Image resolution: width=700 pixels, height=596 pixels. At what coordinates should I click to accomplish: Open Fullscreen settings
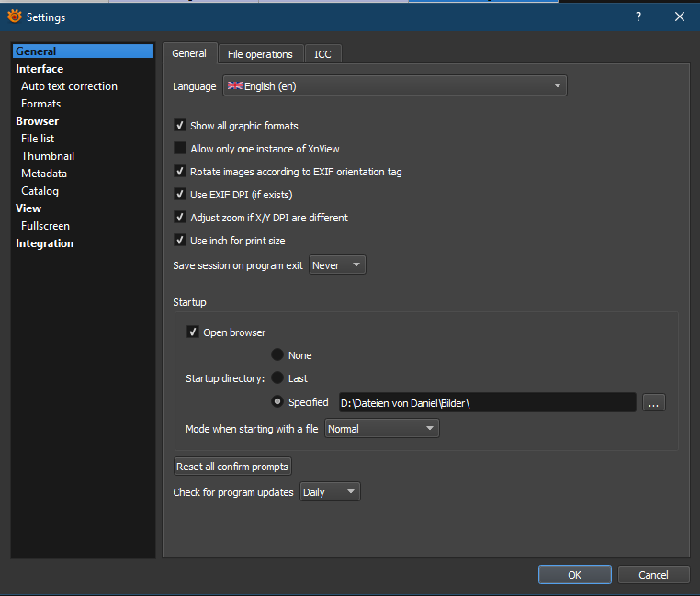coord(46,226)
